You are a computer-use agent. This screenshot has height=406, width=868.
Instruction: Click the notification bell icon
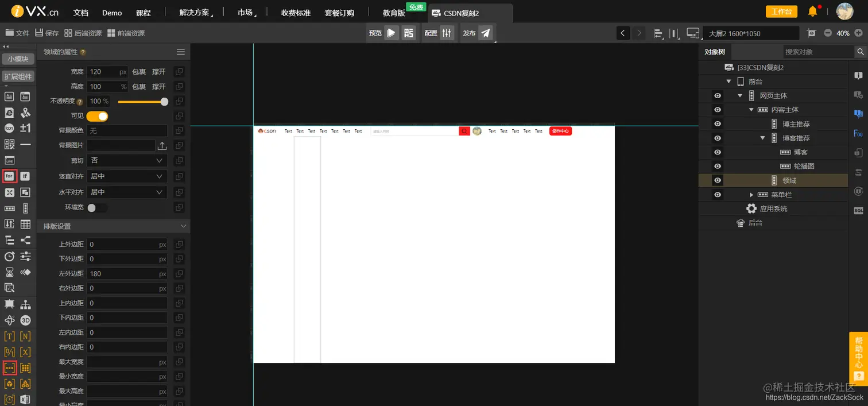click(x=812, y=11)
